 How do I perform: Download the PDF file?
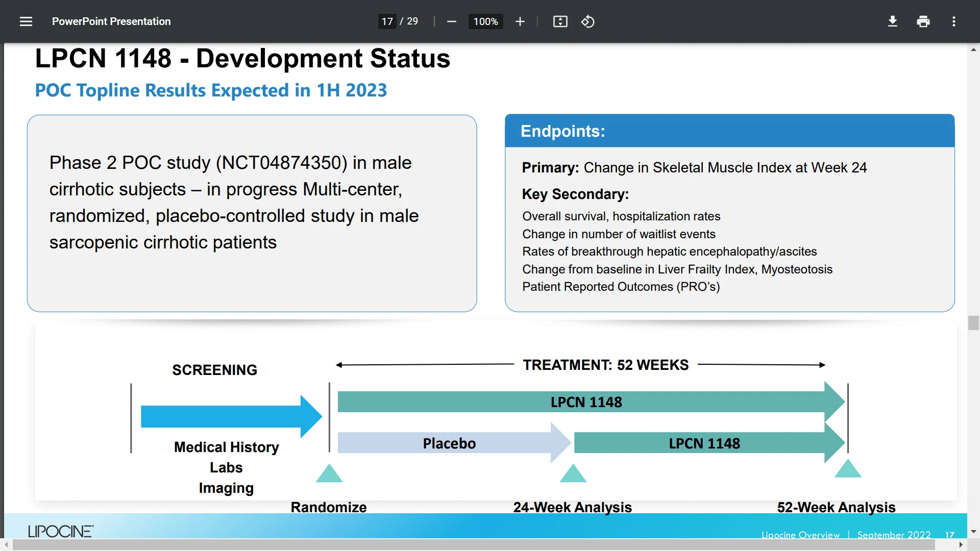point(892,21)
